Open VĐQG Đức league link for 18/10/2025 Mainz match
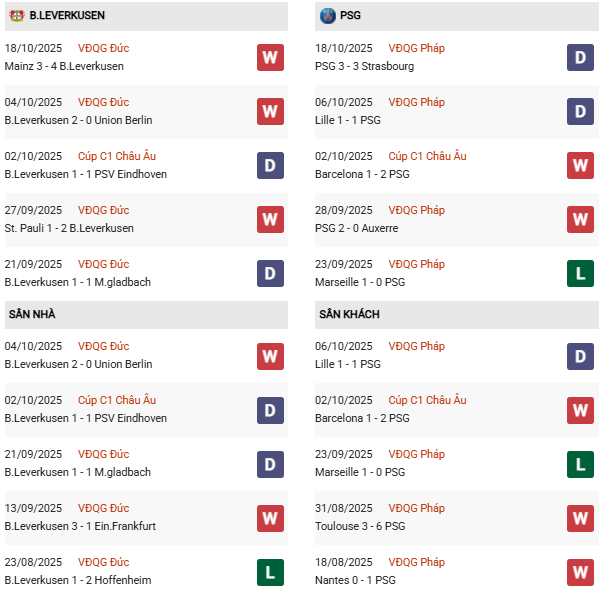This screenshot has height=593, width=600. pos(104,48)
